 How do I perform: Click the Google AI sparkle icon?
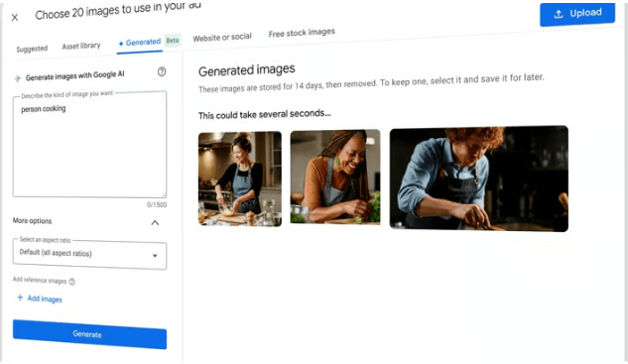(x=18, y=78)
